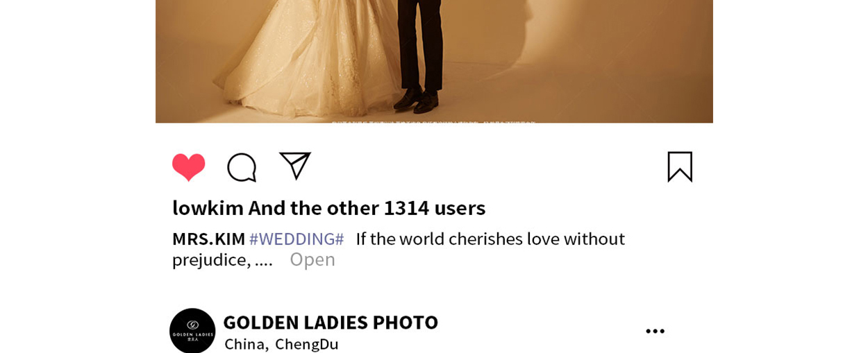
Task: Tap the #WEDDING# hashtag
Action: tap(297, 239)
